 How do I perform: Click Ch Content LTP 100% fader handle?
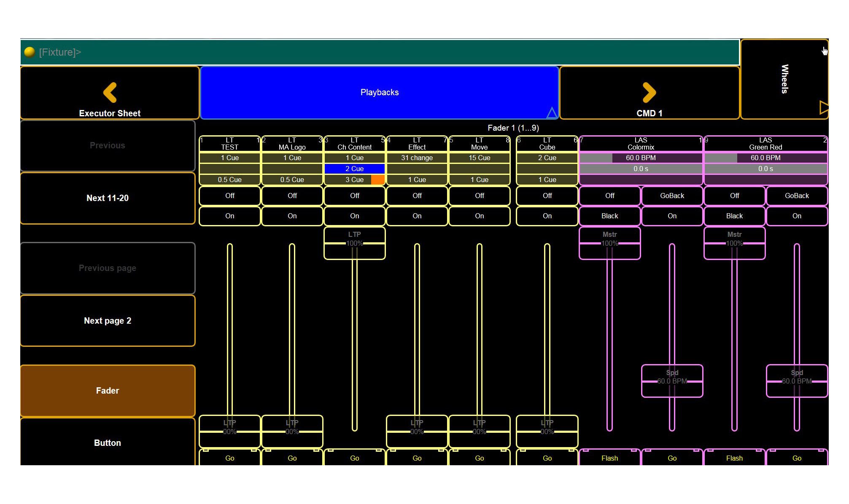click(x=354, y=243)
